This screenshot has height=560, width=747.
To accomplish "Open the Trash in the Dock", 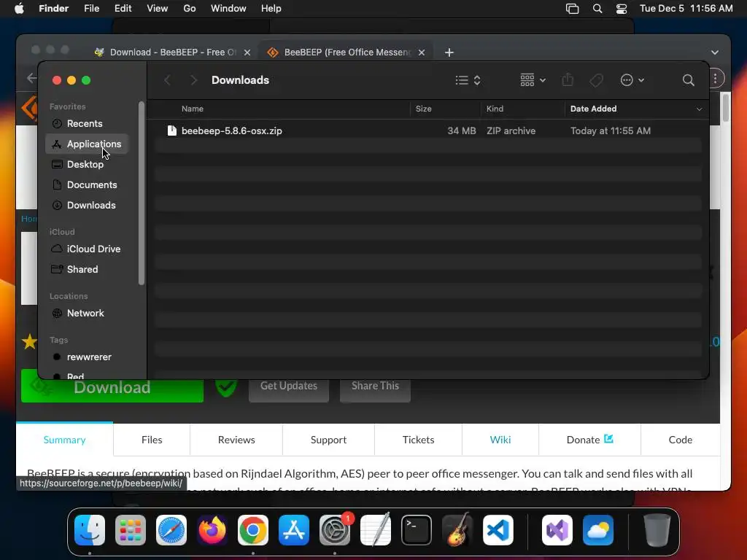I will pyautogui.click(x=657, y=530).
